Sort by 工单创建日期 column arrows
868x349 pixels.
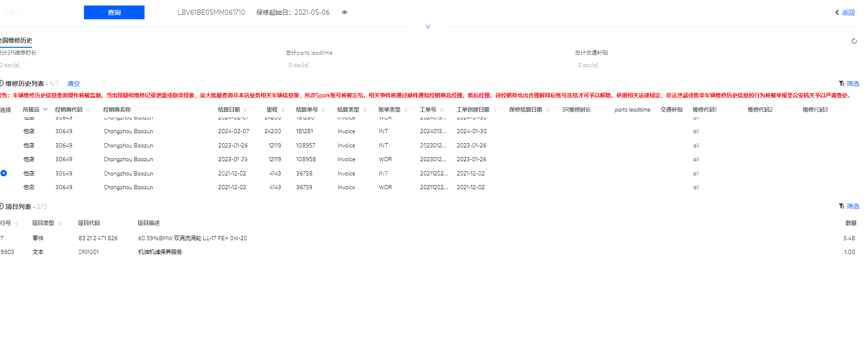[495, 110]
